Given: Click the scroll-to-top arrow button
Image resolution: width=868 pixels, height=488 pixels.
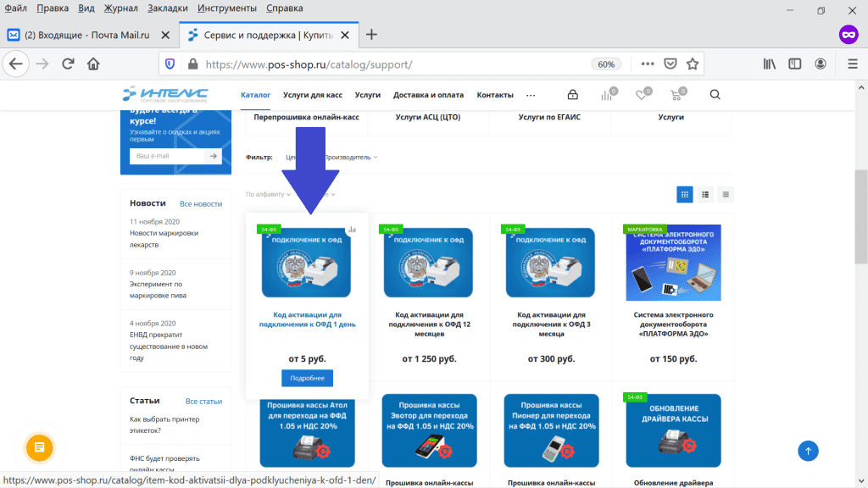Looking at the screenshot, I should 808,451.
